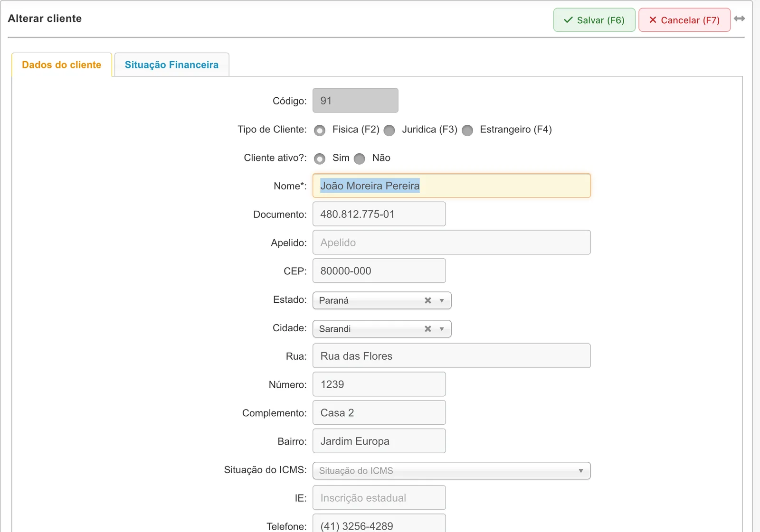Click the IE Inscrição estadual field
760x532 pixels.
pyautogui.click(x=379, y=498)
